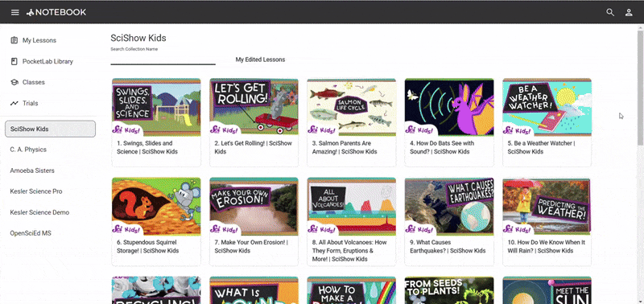Go to My Lessons
The image size is (644, 304).
click(39, 40)
